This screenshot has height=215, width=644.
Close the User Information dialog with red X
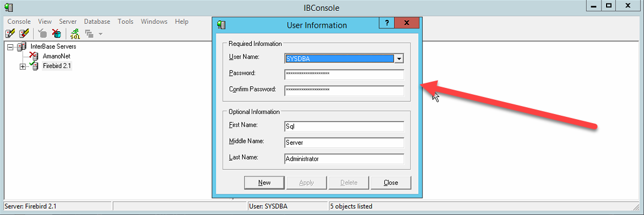[406, 23]
